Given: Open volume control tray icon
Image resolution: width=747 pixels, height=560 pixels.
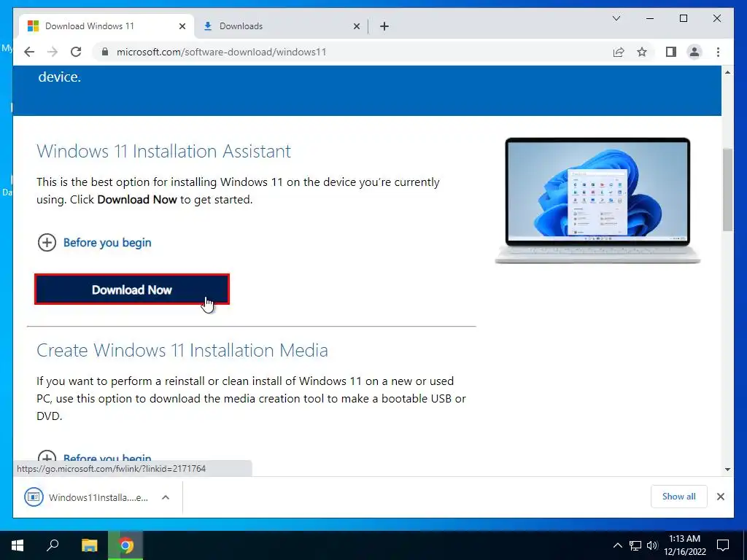Looking at the screenshot, I should tap(652, 545).
